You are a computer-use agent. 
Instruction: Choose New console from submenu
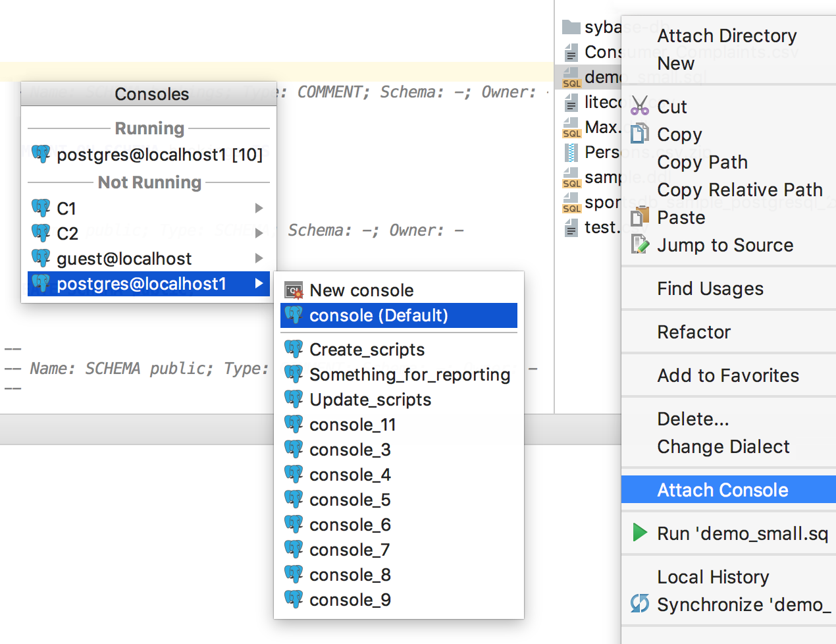pyautogui.click(x=399, y=290)
